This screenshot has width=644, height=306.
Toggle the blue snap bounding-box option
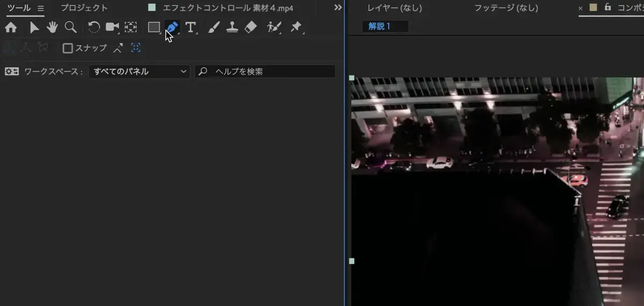tap(136, 48)
